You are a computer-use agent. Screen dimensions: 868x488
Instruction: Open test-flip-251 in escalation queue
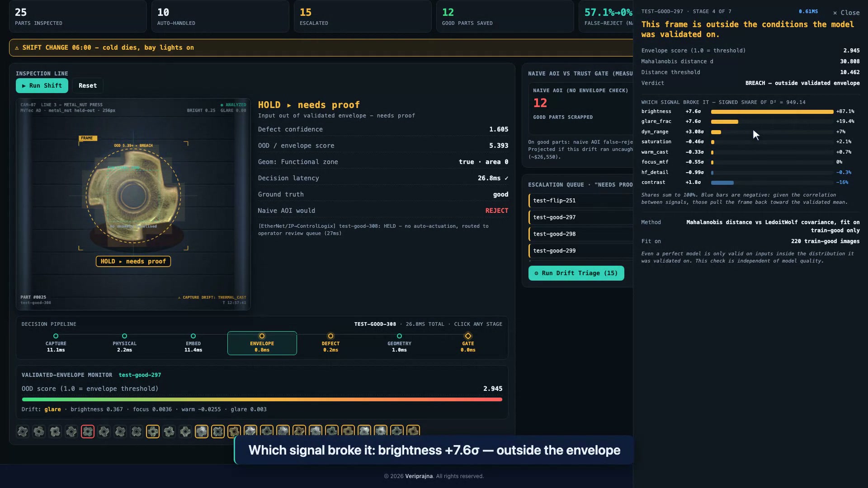click(x=581, y=200)
